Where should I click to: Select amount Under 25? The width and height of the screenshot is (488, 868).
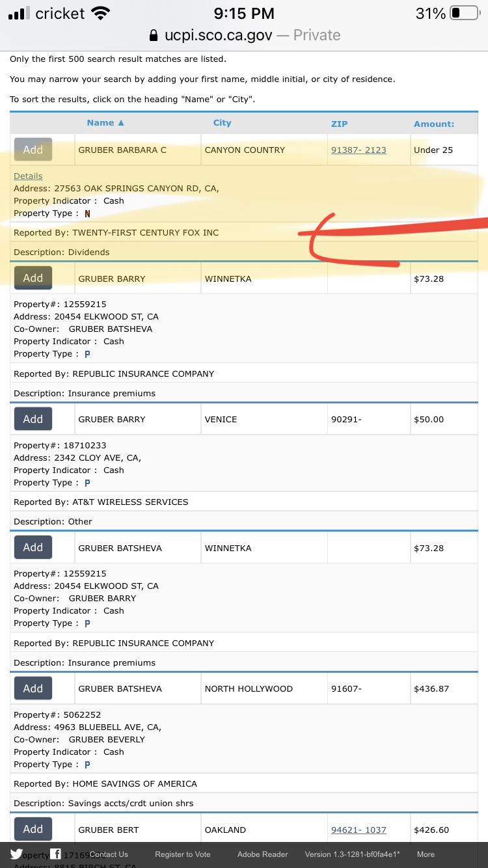point(433,150)
